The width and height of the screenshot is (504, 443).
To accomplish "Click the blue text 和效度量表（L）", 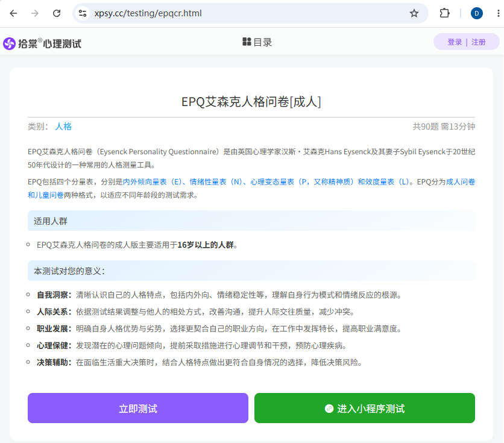I will click(383, 182).
